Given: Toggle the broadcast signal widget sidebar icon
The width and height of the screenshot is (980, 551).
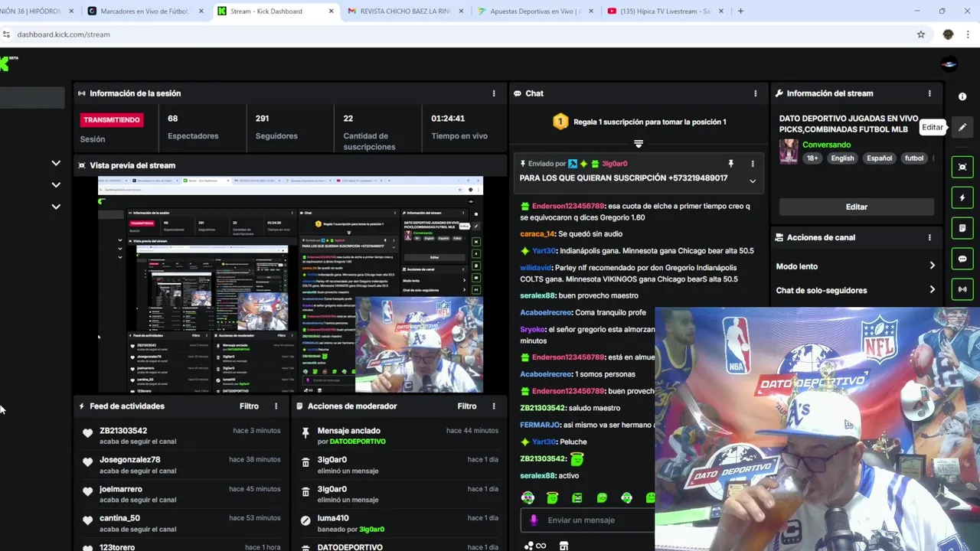Looking at the screenshot, I should click(962, 289).
